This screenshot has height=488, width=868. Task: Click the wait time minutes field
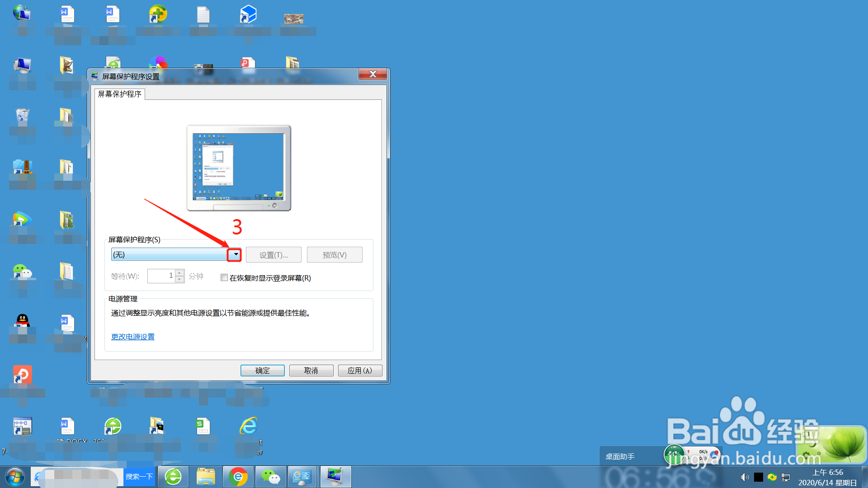(161, 276)
